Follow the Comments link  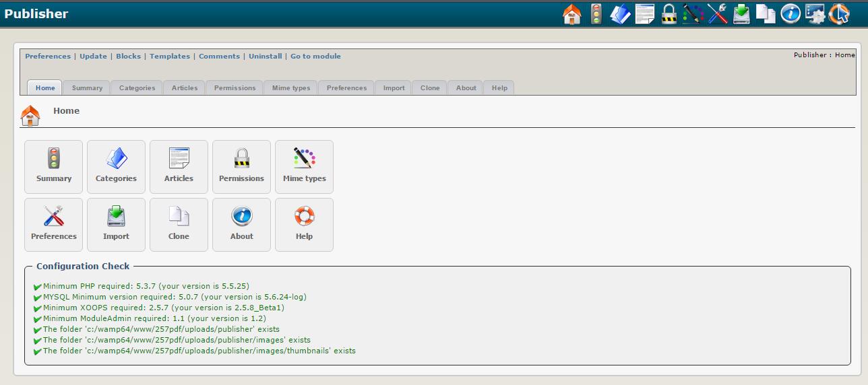pyautogui.click(x=219, y=57)
